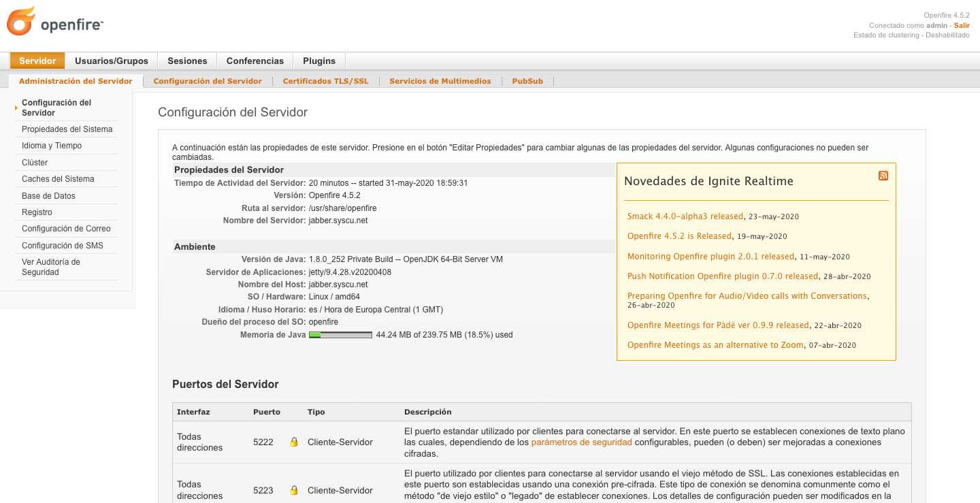Open the PubSub subtab
The width and height of the screenshot is (980, 503).
(527, 81)
